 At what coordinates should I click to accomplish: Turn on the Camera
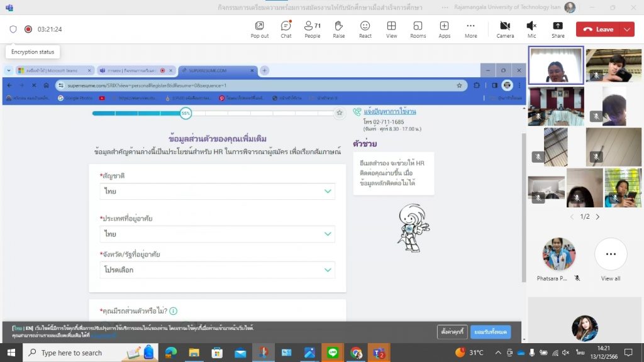(505, 29)
